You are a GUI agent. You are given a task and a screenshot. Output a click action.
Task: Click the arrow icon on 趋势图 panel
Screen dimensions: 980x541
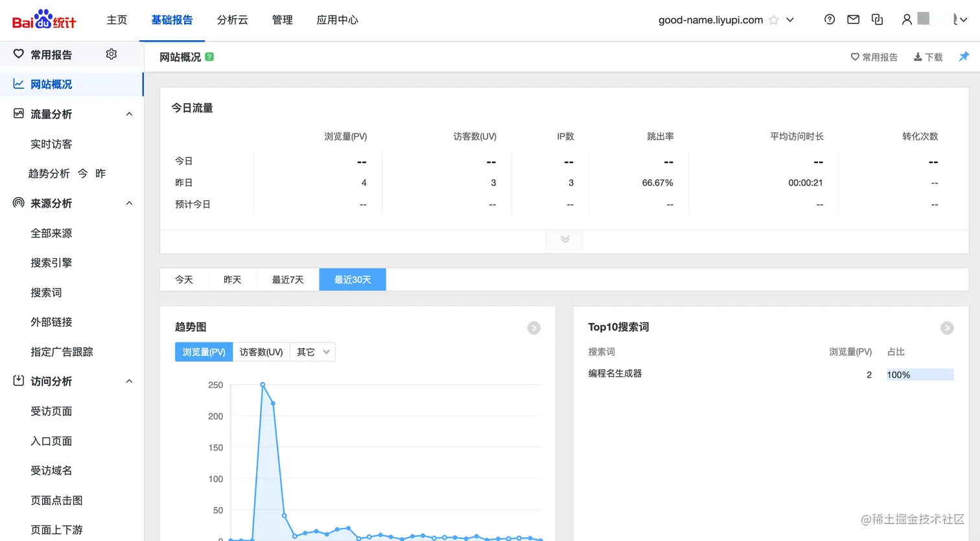click(x=533, y=328)
